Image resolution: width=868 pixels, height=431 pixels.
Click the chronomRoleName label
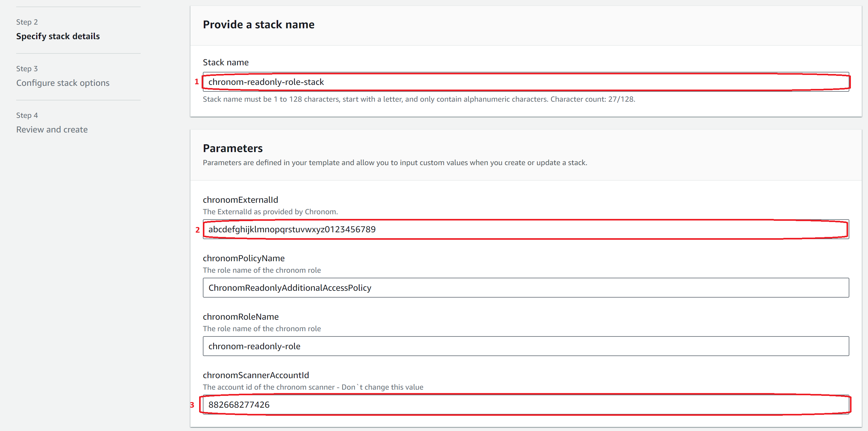pyautogui.click(x=240, y=317)
